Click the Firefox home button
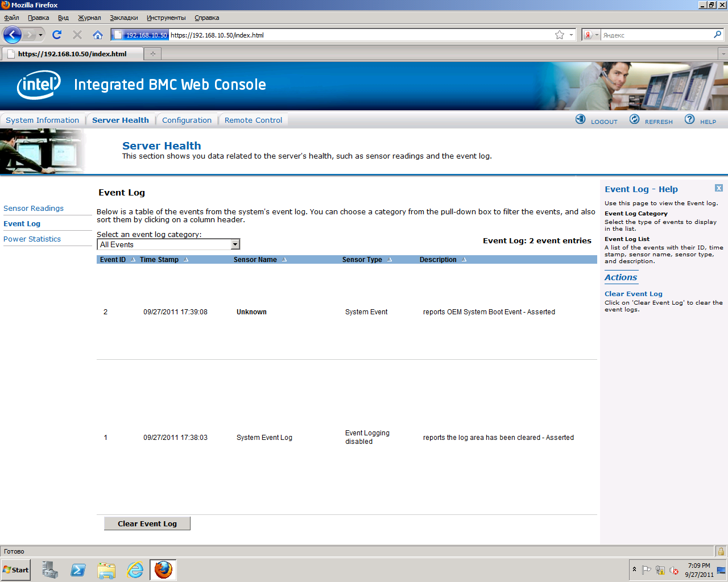Screen dimensions: 728x582 [x=98, y=35]
